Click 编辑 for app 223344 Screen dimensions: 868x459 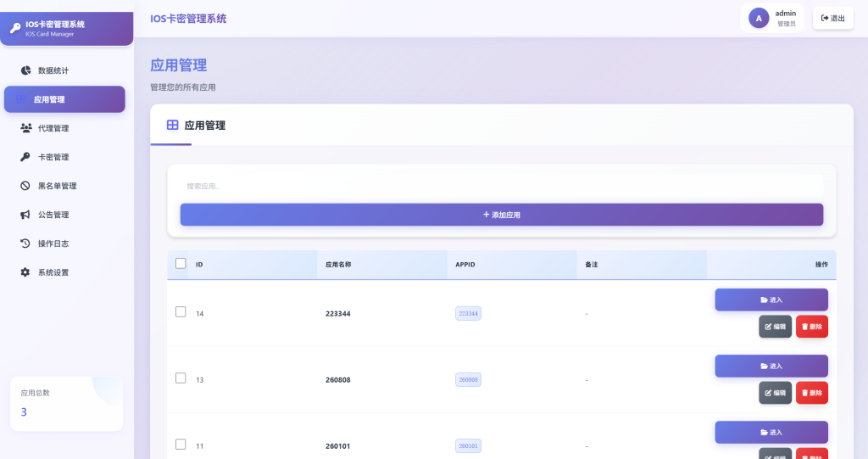point(775,327)
